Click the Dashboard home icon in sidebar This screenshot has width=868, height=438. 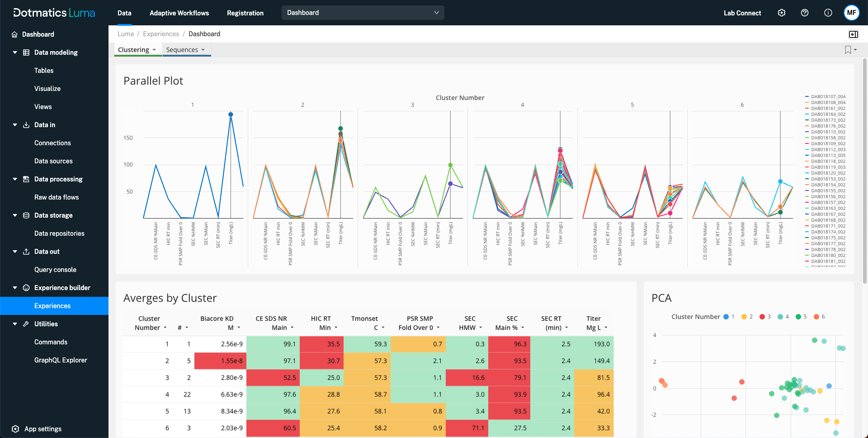tap(14, 34)
